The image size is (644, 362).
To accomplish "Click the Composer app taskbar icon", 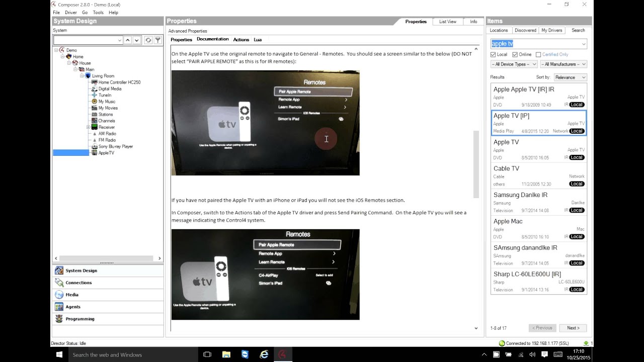I will 283,354.
